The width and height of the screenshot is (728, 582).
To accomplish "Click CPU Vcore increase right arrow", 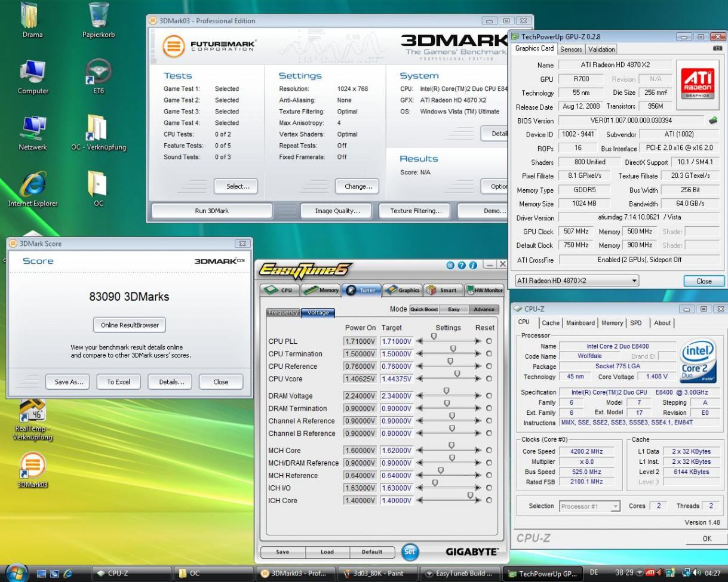I will tap(478, 379).
